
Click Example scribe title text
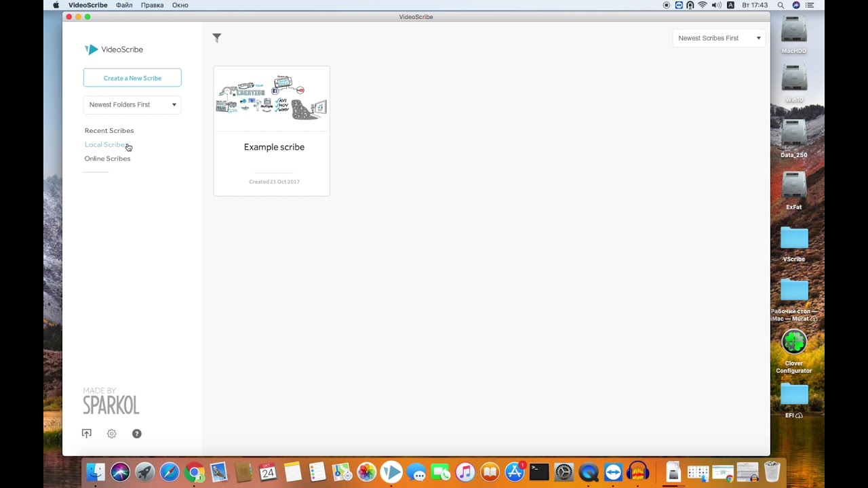[x=274, y=147]
